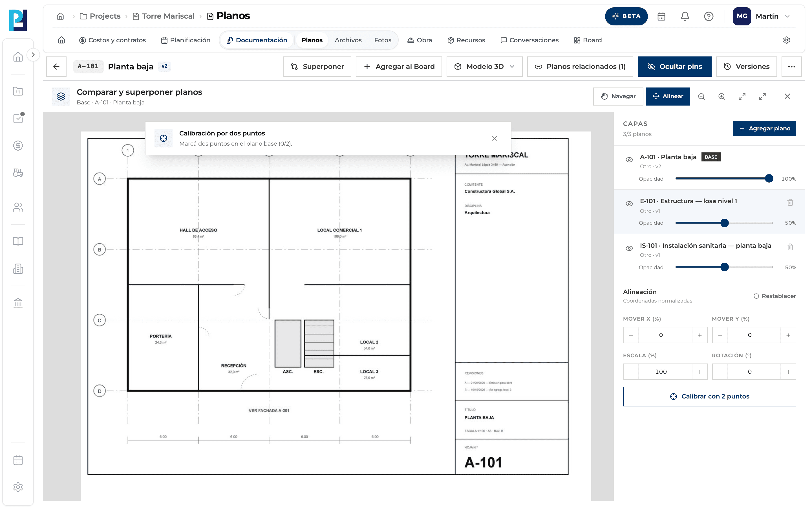This screenshot has height=508, width=812.
Task: Click Calibrar con 2 puntos button
Action: pyautogui.click(x=709, y=397)
